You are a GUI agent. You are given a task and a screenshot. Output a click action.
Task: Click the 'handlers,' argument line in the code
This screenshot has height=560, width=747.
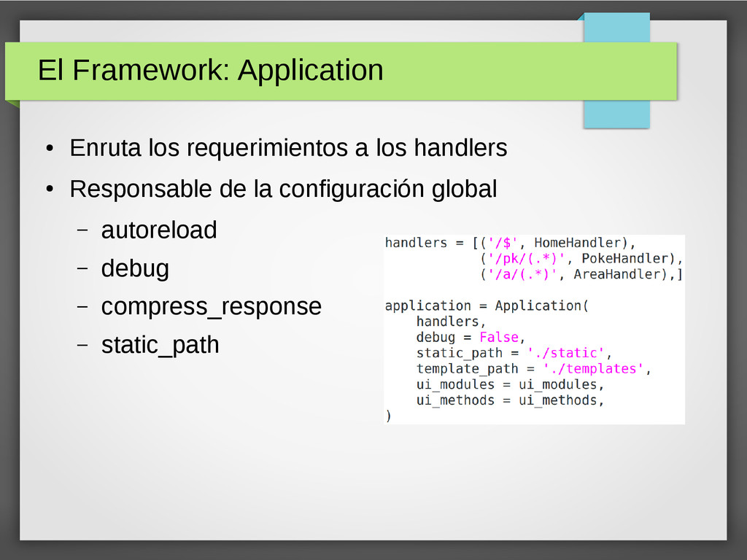[x=451, y=322]
